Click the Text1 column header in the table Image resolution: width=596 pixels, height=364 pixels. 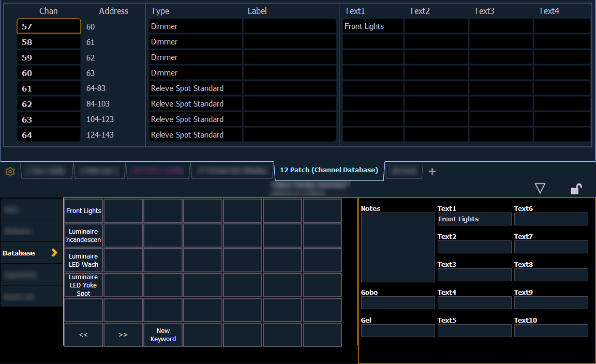coord(354,11)
